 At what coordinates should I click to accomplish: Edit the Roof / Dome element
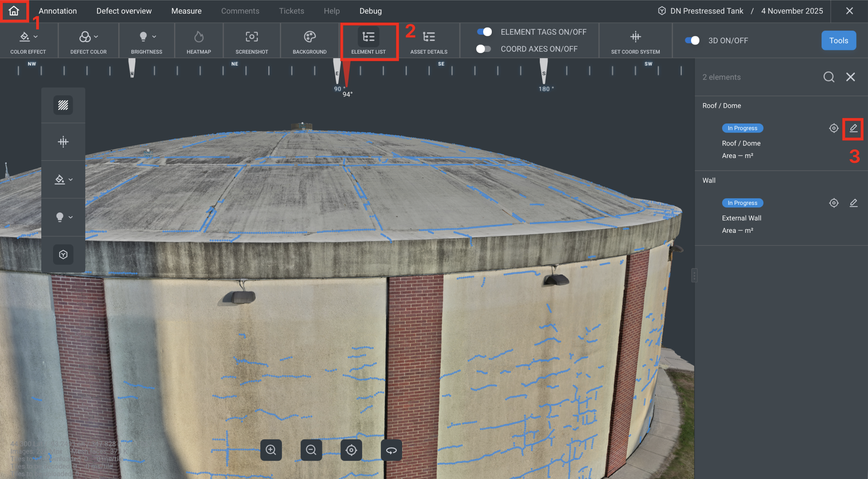click(x=853, y=128)
